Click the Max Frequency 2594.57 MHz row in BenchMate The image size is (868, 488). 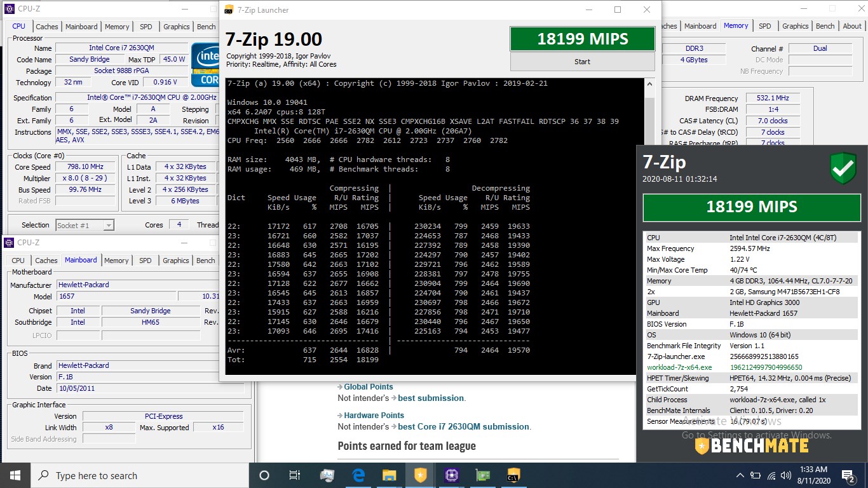click(x=752, y=248)
